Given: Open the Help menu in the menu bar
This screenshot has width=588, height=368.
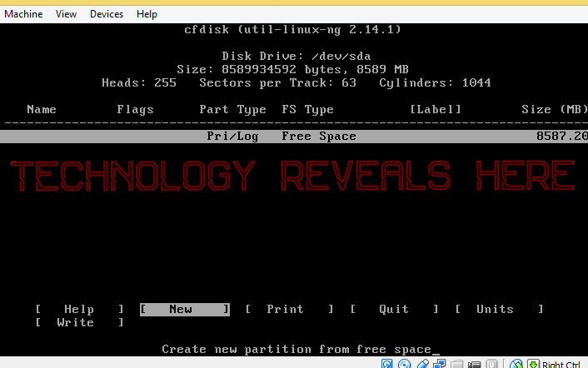Looking at the screenshot, I should point(147,14).
